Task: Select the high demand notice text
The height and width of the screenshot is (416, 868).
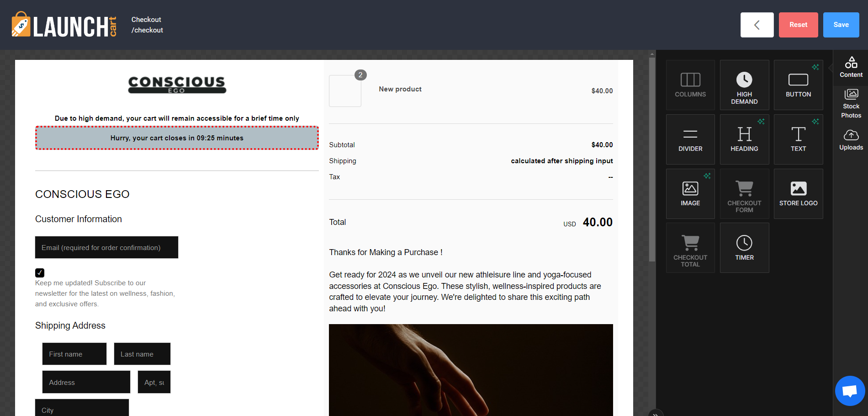Action: click(177, 118)
